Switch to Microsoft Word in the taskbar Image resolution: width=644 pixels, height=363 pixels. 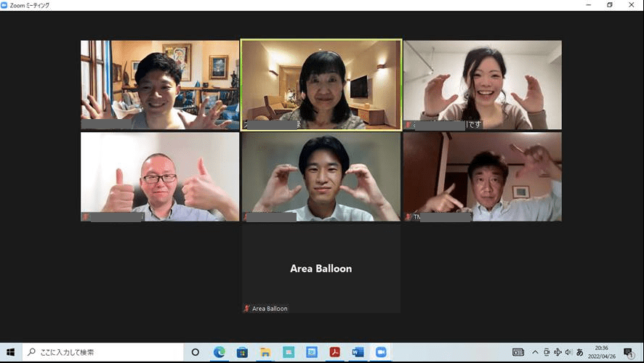(x=357, y=352)
